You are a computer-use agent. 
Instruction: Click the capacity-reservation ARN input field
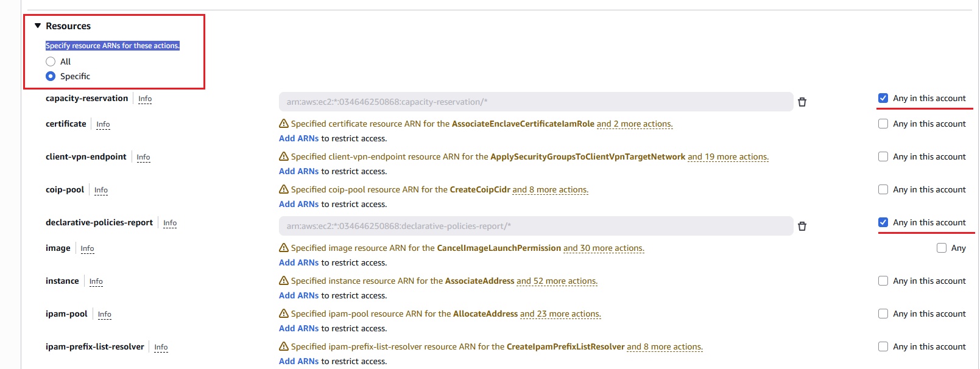535,102
